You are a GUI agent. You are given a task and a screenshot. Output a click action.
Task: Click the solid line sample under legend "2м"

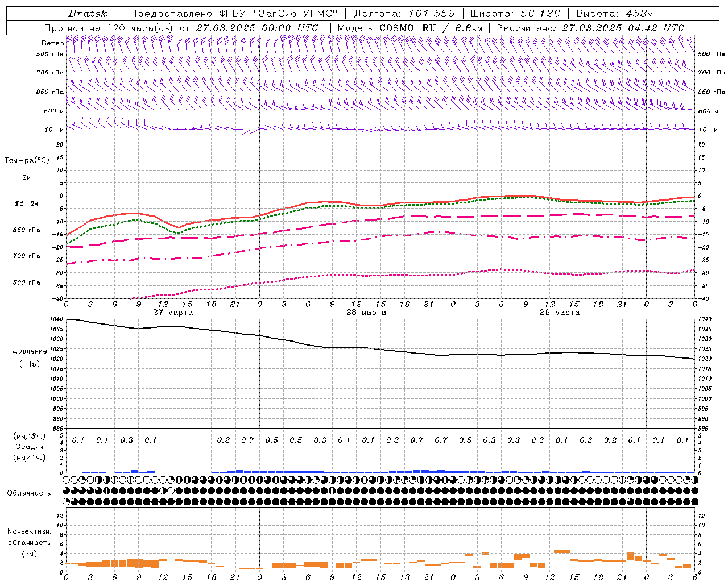click(26, 184)
